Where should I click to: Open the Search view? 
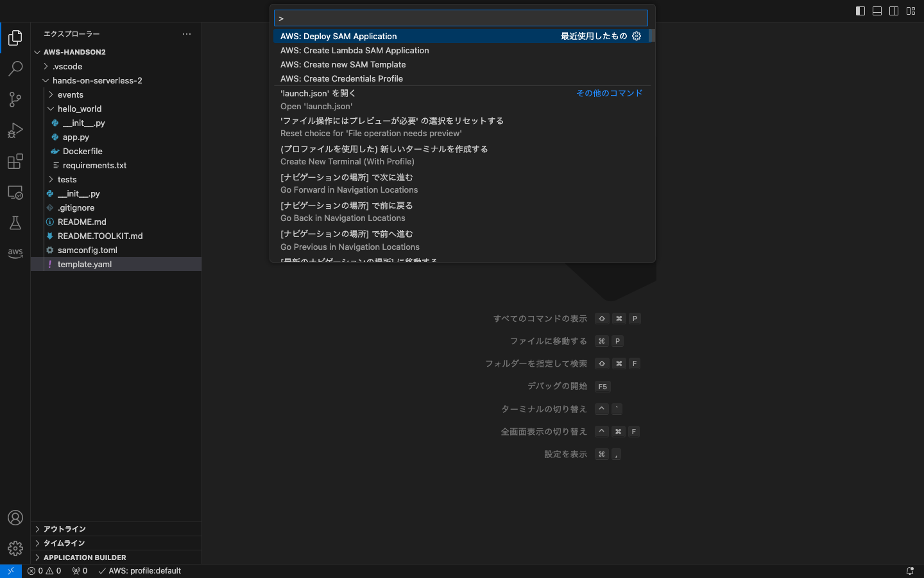[15, 69]
